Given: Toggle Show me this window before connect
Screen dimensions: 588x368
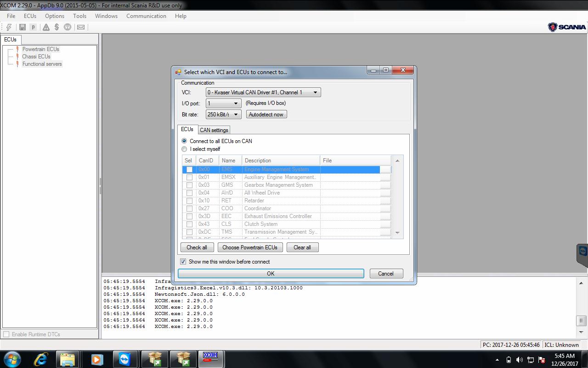Looking at the screenshot, I should pyautogui.click(x=183, y=262).
